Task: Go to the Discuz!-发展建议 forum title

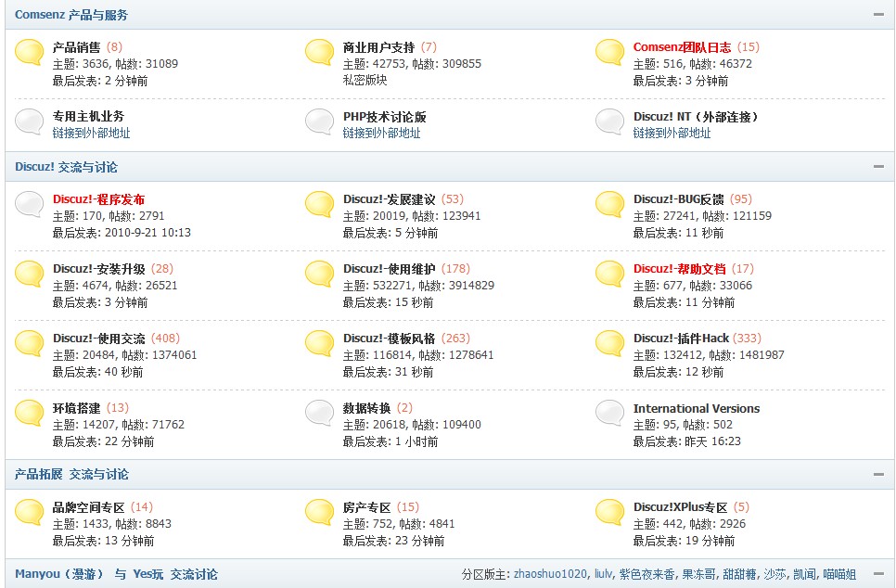Action: pyautogui.click(x=390, y=199)
